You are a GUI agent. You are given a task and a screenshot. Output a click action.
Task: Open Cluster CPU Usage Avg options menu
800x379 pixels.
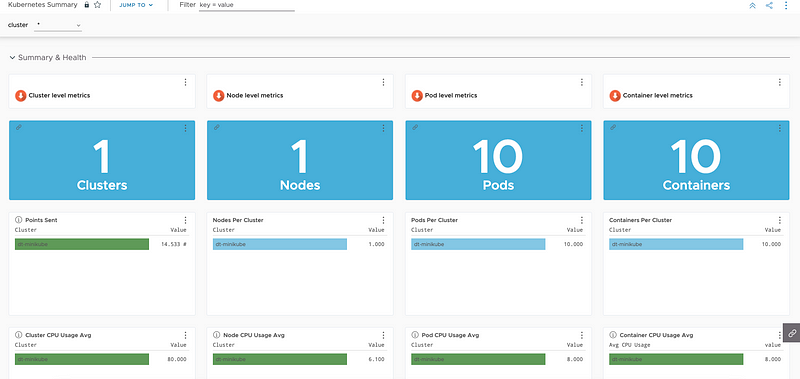click(186, 336)
